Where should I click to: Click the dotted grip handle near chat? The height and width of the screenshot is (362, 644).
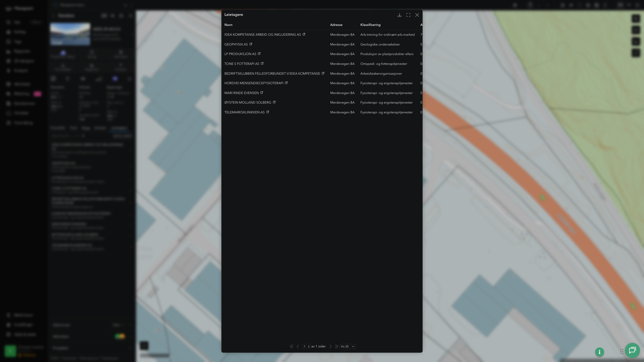622,351
